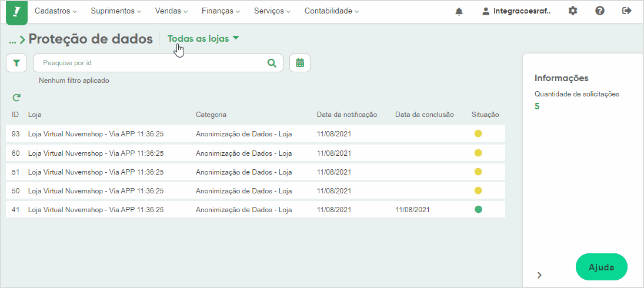Image resolution: width=644 pixels, height=288 pixels.
Task: Click the store name in row 60
Action: (96, 153)
